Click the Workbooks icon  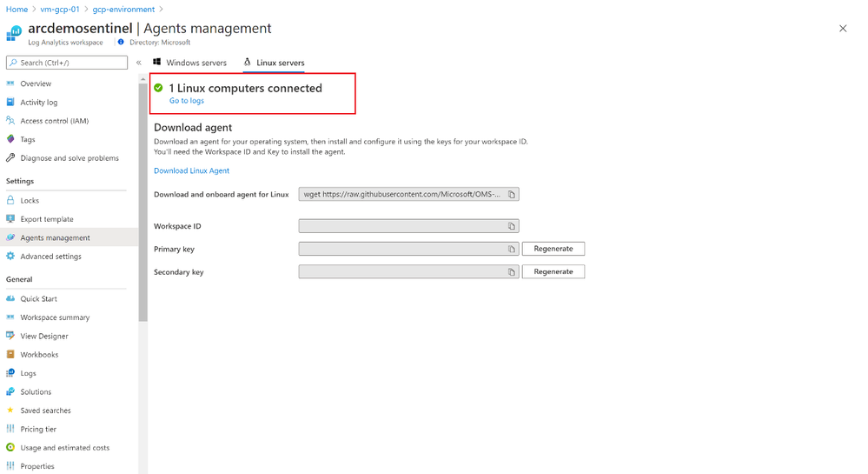point(10,354)
